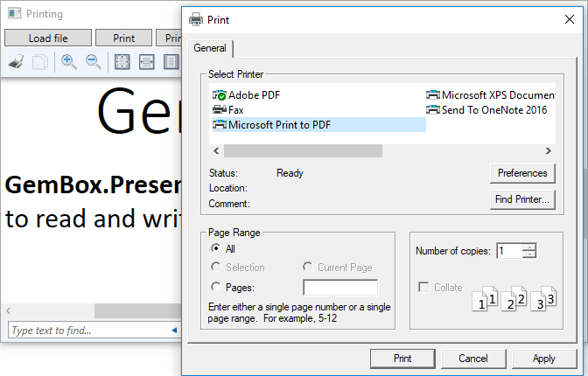
Task: Click the zoom out magnifier icon
Action: 93,62
